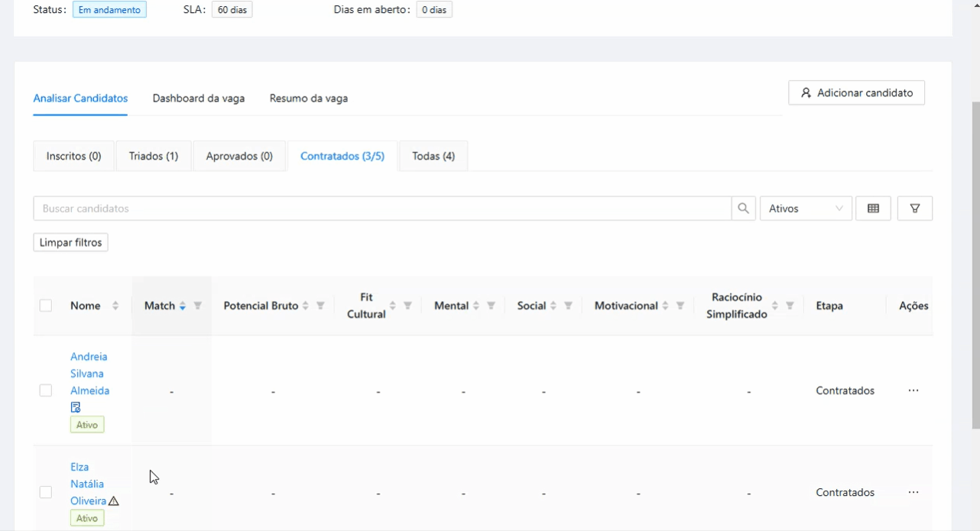
Task: Click Adicionar candidato button
Action: point(856,92)
